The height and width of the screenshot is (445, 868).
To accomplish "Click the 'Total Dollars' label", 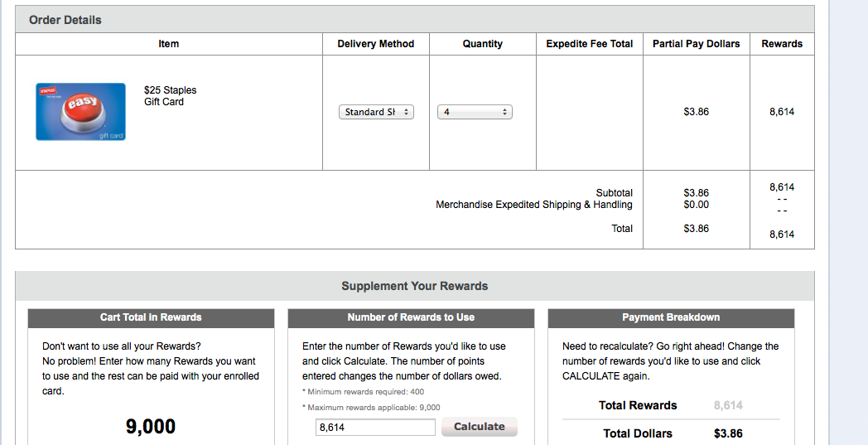I will tap(638, 433).
